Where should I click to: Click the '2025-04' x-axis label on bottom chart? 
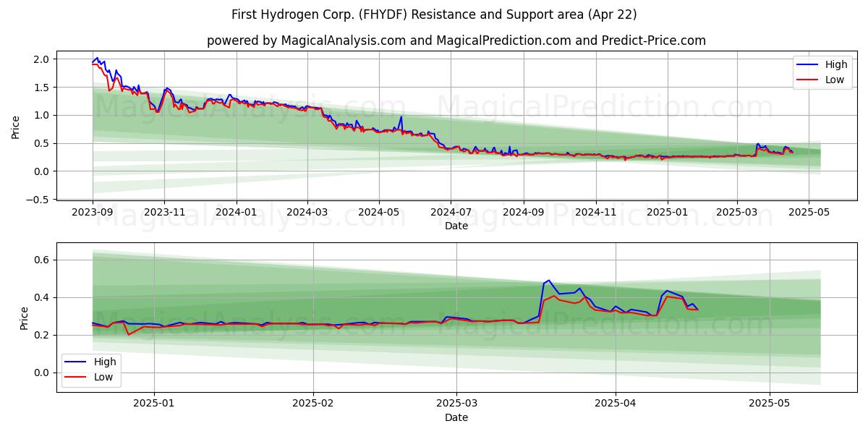click(x=616, y=404)
